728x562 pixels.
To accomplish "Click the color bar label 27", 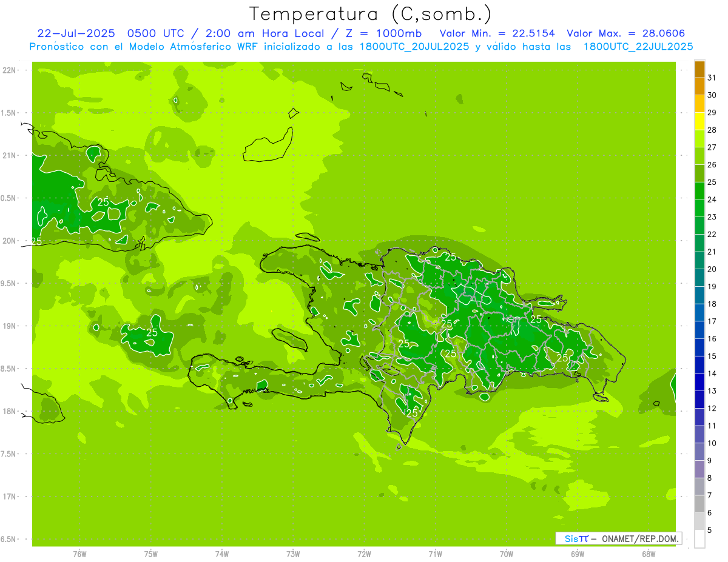I will tap(712, 147).
